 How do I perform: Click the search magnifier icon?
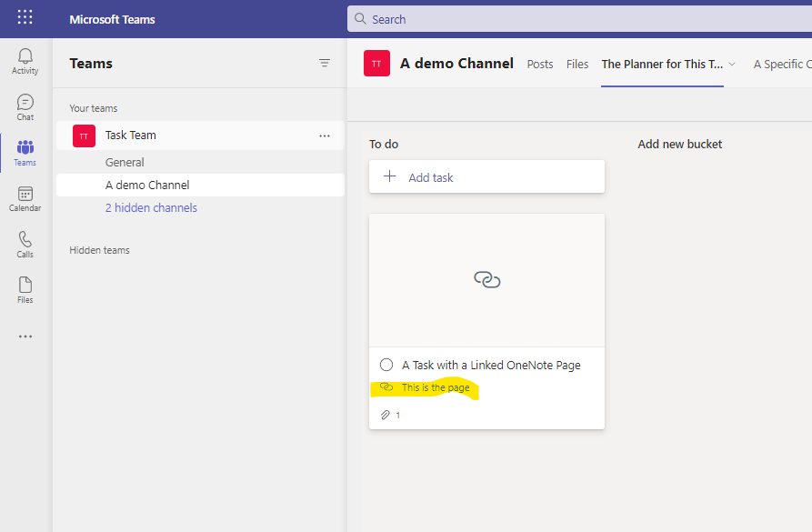point(360,19)
